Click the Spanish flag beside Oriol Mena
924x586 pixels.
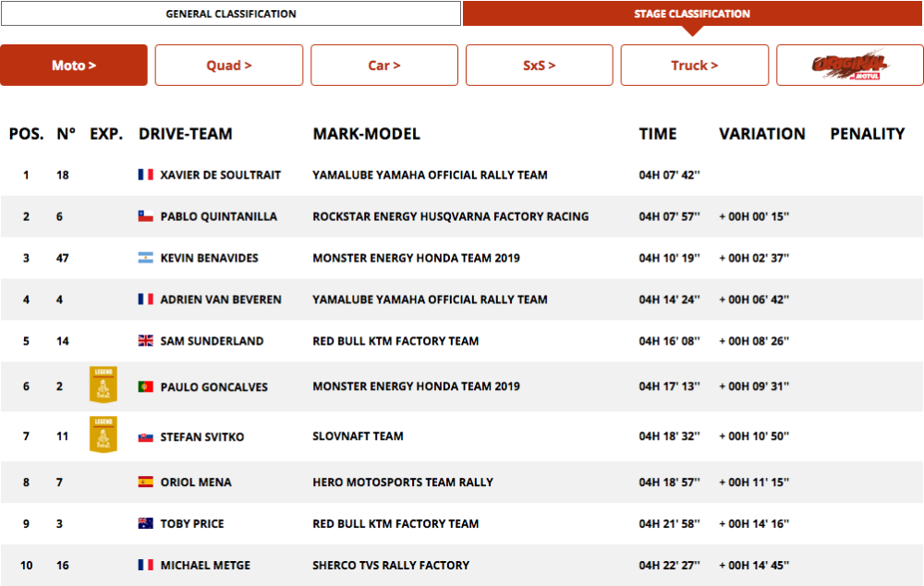pos(145,482)
